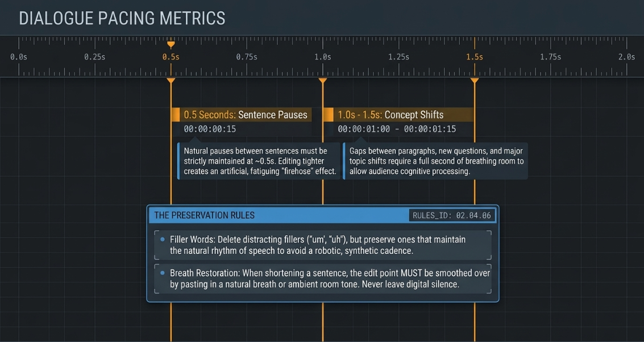This screenshot has width=644, height=342.
Task: Click the 0.0s ruler label
Action: pos(19,57)
